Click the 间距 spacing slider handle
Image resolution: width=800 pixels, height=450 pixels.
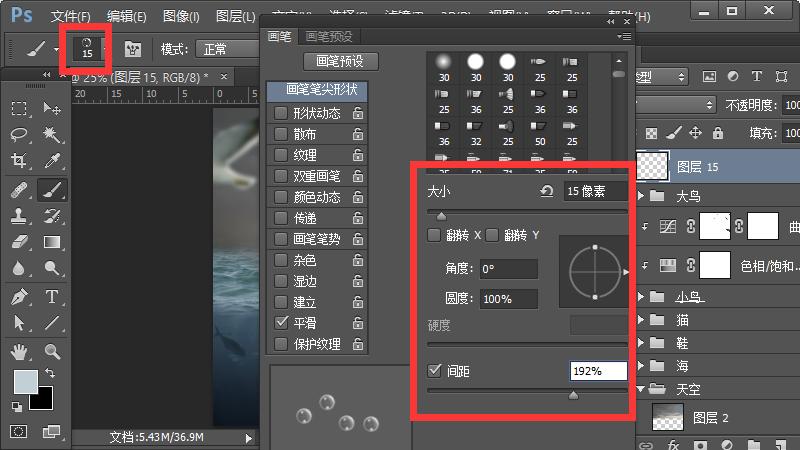pyautogui.click(x=573, y=395)
